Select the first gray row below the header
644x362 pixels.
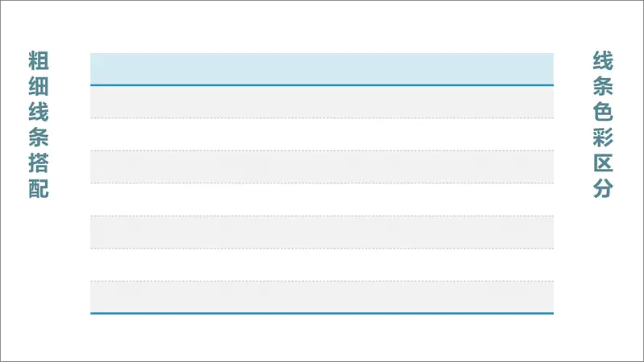tap(322, 101)
